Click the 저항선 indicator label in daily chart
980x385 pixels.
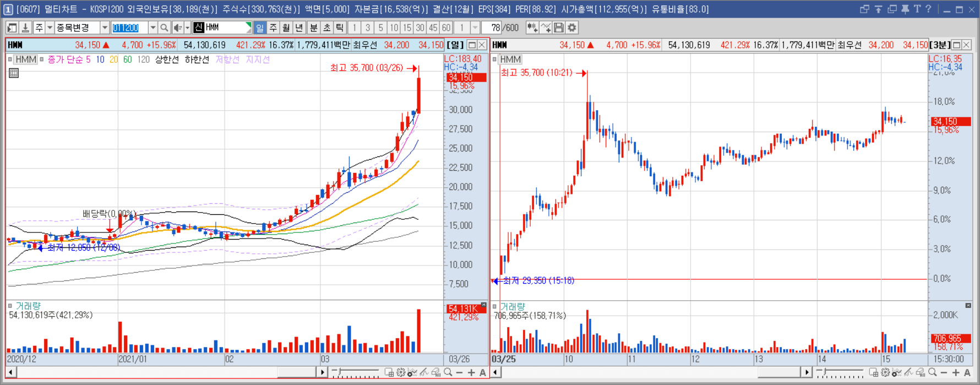227,59
